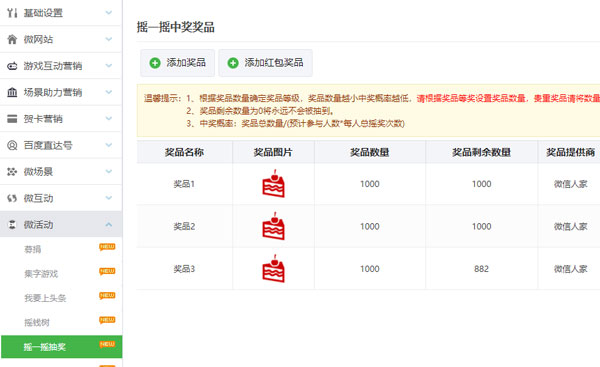
Task: Expand the 贺卡营销 chevron
Action: 109,119
